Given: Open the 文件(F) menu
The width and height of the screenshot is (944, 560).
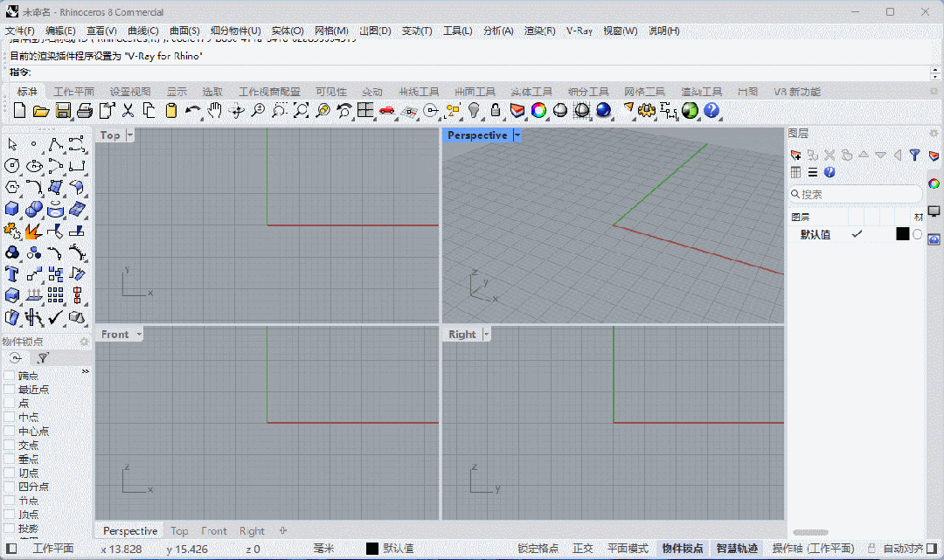Looking at the screenshot, I should (20, 31).
